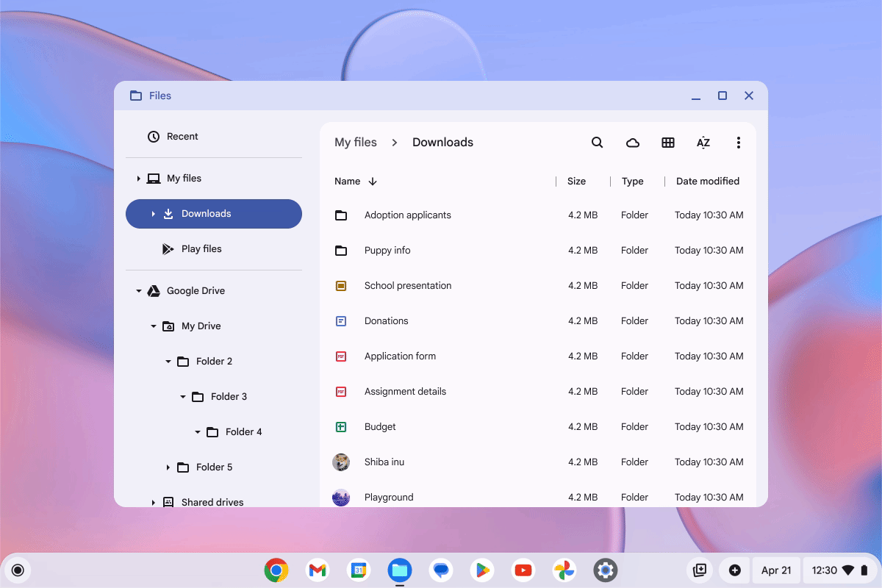This screenshot has width=882, height=588.
Task: Open Settings gear from the shelf
Action: pyautogui.click(x=606, y=570)
